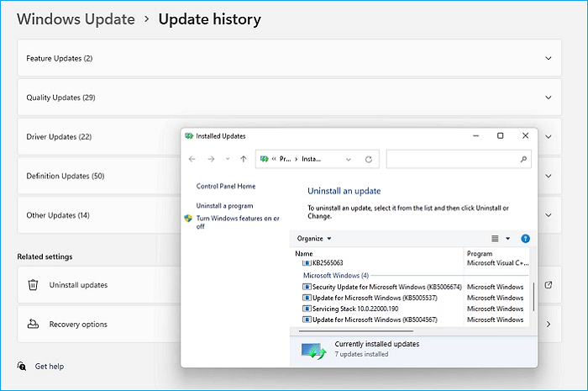
Task: Click the Uninstall a program link
Action: click(224, 206)
